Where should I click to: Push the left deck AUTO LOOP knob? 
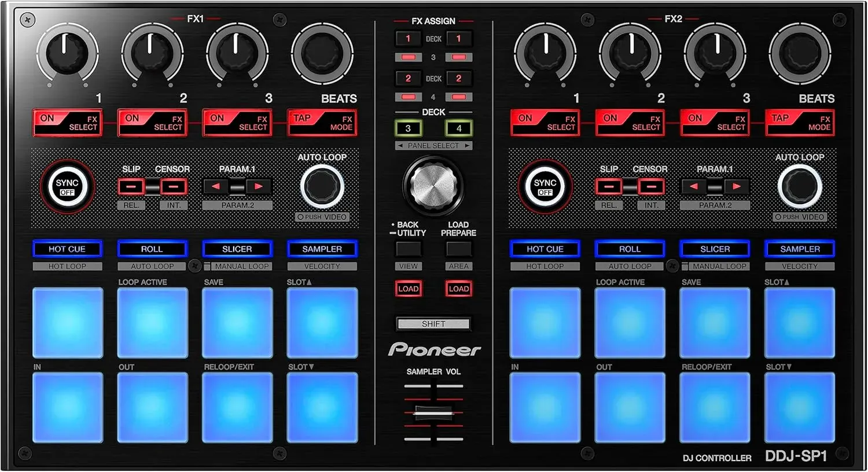click(322, 186)
